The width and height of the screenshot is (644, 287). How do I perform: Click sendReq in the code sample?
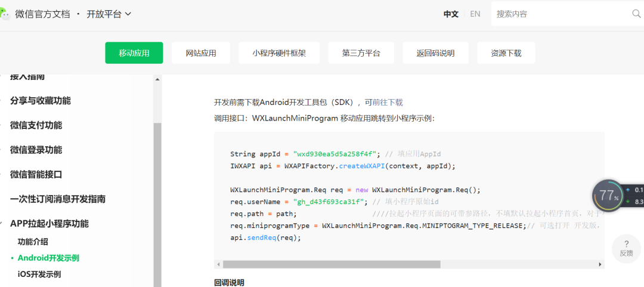pos(261,237)
